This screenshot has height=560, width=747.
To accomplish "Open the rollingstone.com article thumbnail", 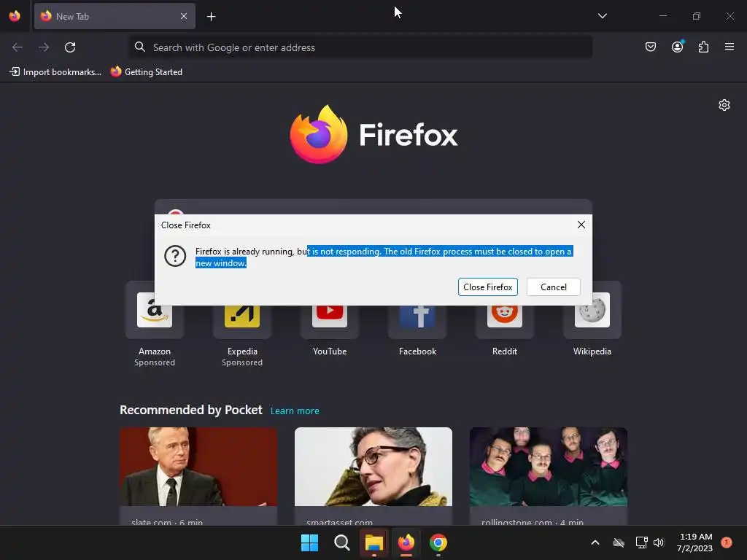I will pyautogui.click(x=549, y=467).
